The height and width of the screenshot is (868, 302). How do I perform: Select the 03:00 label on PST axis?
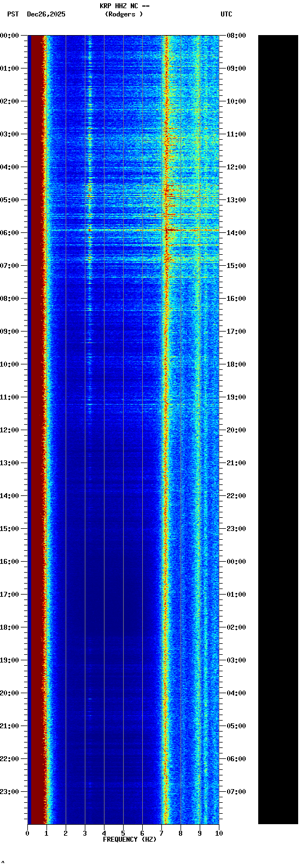point(9,134)
